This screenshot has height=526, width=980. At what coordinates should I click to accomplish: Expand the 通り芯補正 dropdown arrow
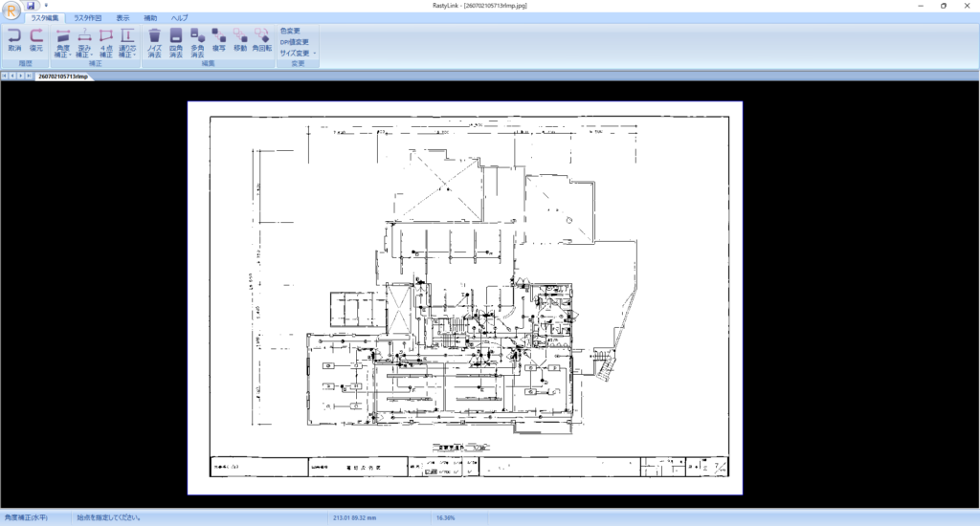[x=134, y=55]
